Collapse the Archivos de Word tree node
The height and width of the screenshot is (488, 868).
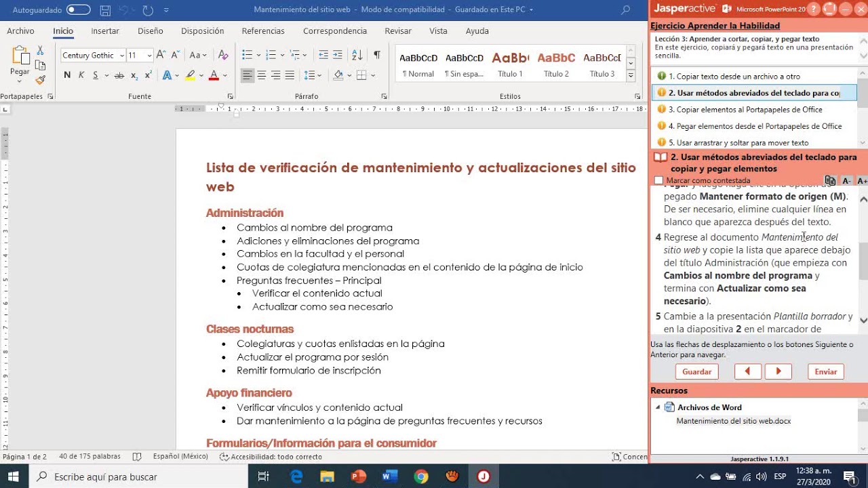pos(657,407)
